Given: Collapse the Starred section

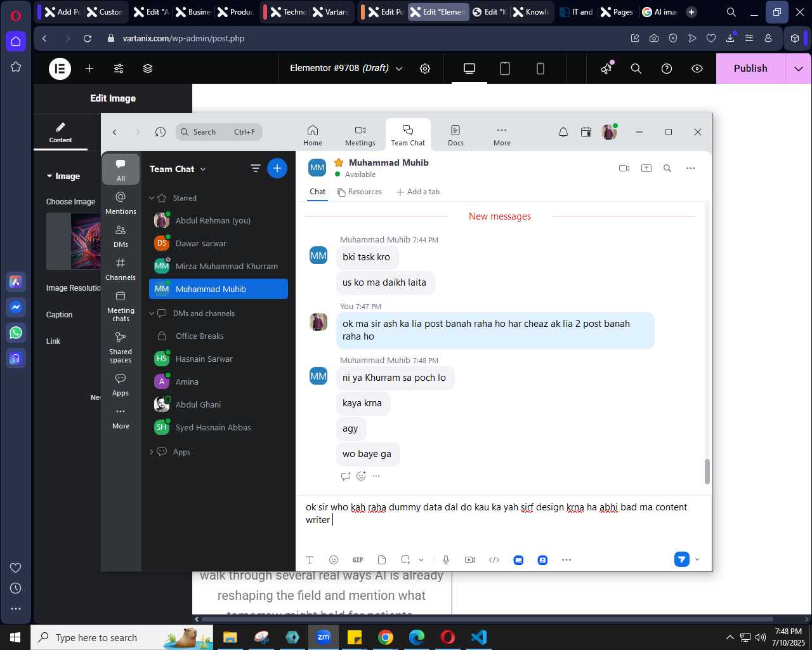Looking at the screenshot, I should click(152, 198).
